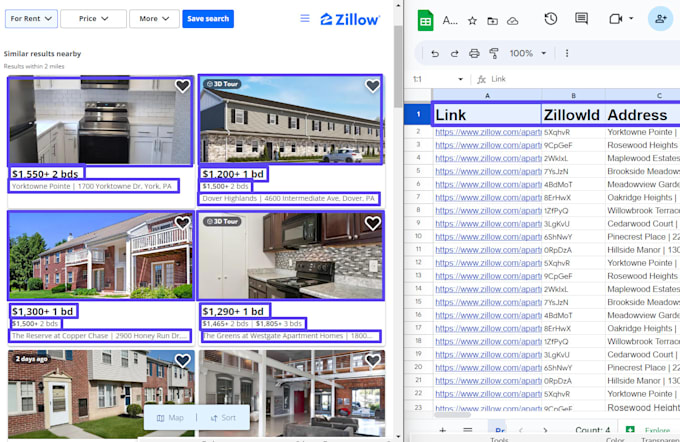Expand the More filters dropdown
This screenshot has width=680, height=442.
(x=154, y=19)
